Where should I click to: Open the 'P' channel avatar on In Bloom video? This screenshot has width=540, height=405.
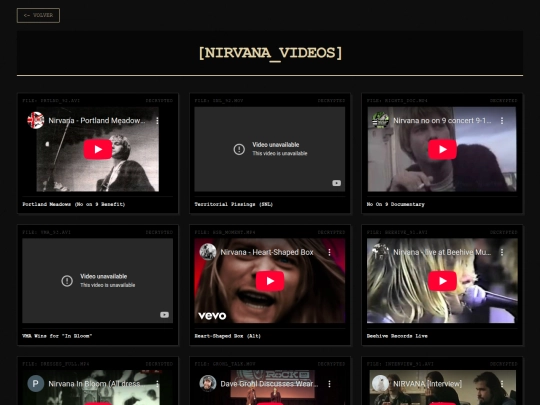(x=35, y=384)
